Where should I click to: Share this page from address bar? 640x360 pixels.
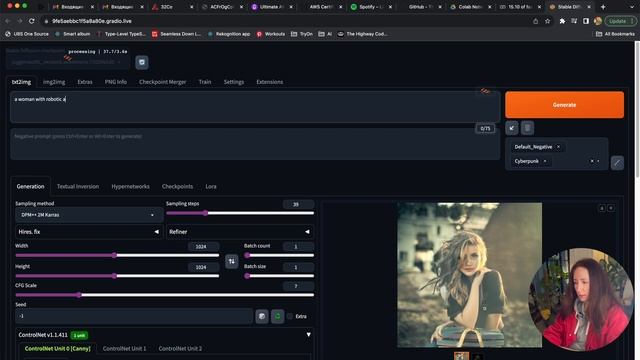coord(536,21)
